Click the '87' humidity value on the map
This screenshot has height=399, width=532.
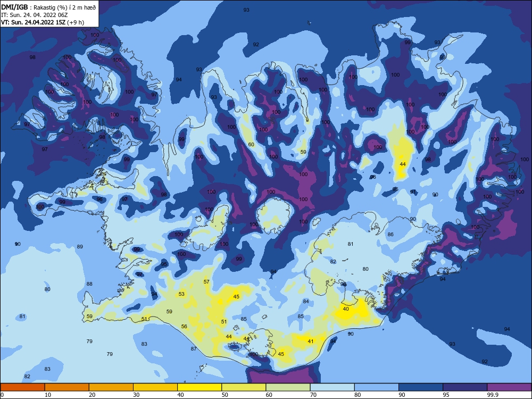pos(194,349)
